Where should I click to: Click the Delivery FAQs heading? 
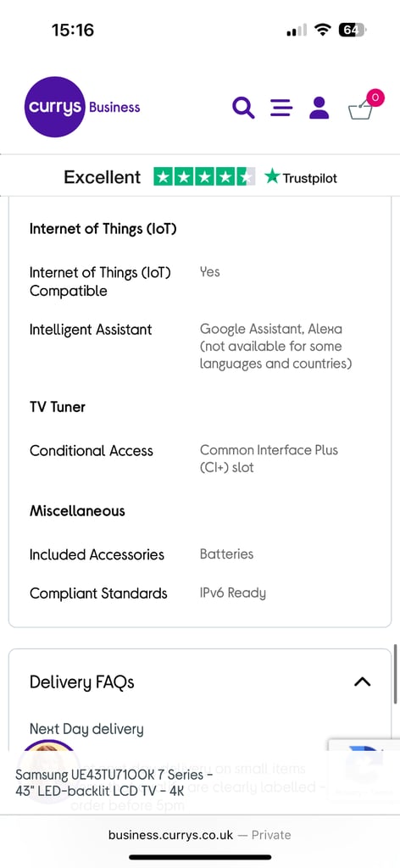[82, 682]
